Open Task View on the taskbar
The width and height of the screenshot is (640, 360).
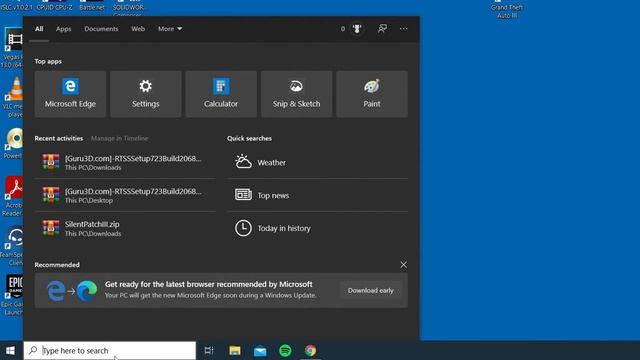209,351
